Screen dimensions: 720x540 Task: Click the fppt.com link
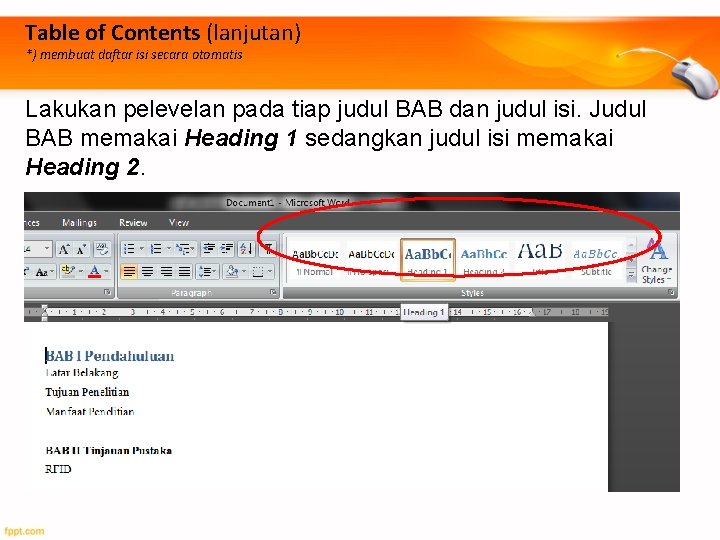click(25, 531)
